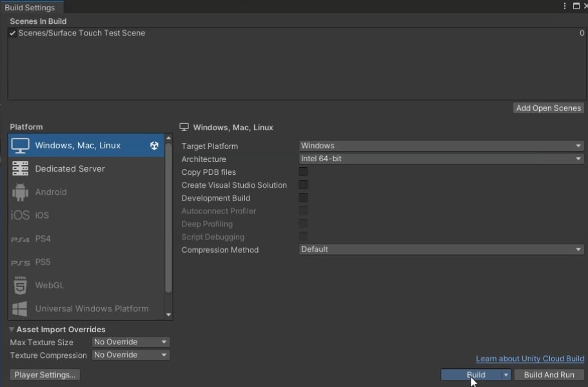
Task: Click the Universal Windows Platform icon
Action: point(20,308)
